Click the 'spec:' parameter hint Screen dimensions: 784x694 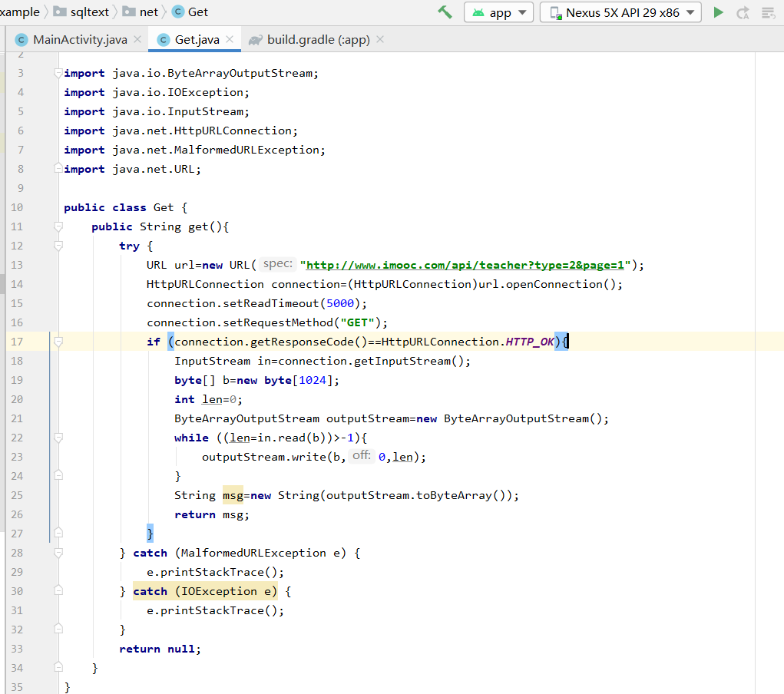click(x=278, y=264)
